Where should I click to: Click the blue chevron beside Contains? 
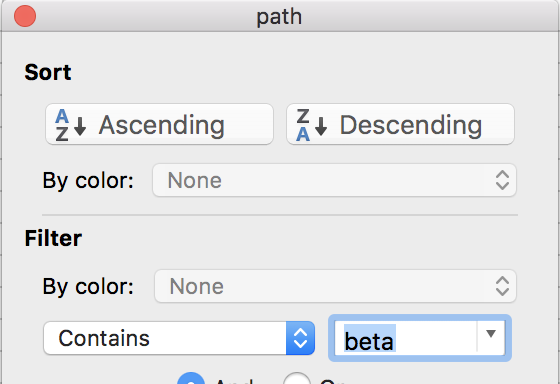point(300,338)
